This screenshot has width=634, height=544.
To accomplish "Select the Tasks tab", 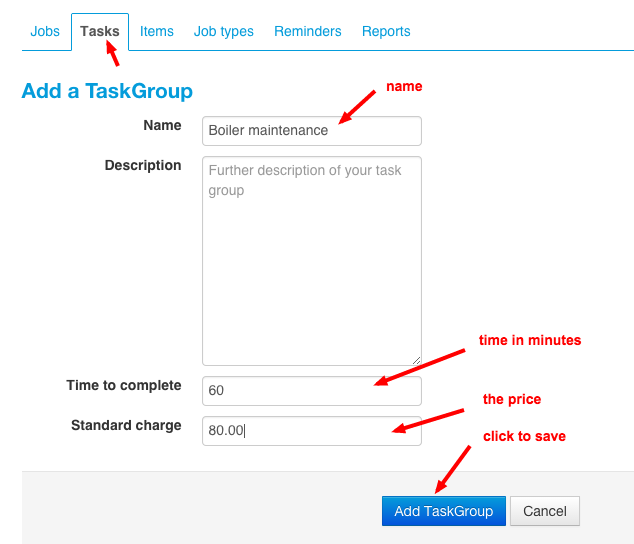I will 100,31.
